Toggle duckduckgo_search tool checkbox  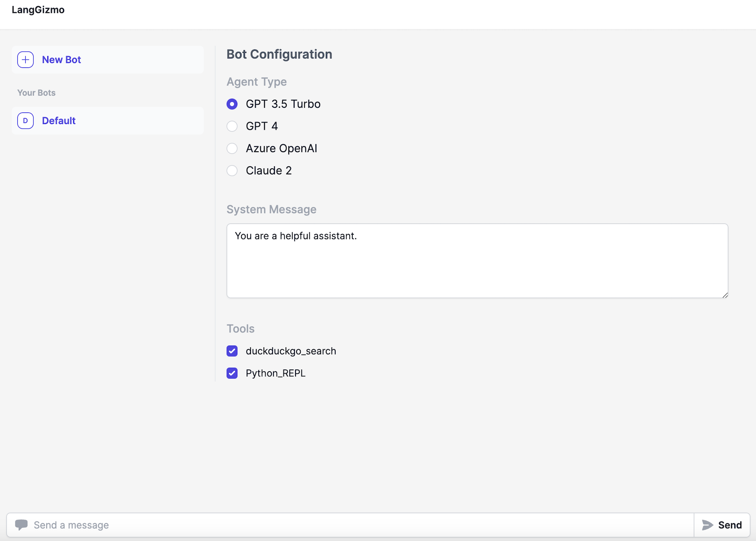[x=232, y=351]
